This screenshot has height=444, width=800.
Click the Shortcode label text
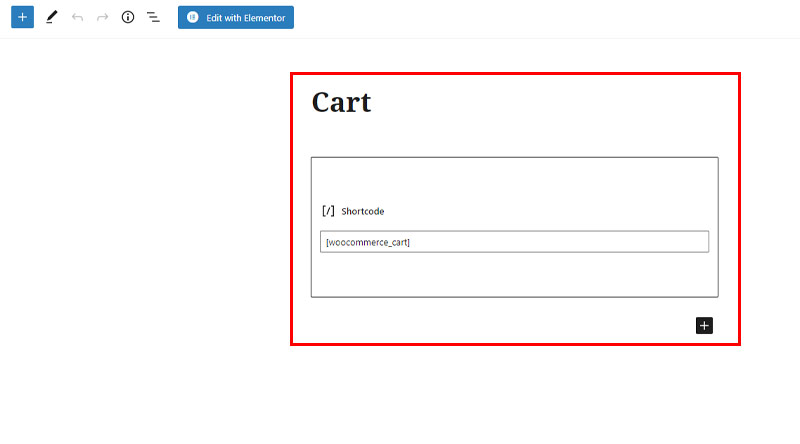363,211
